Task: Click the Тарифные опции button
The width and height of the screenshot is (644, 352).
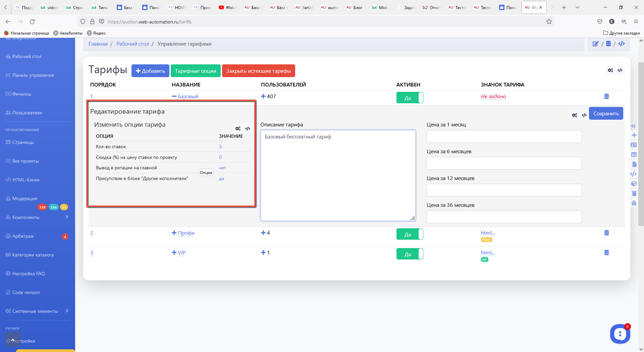Action: tap(196, 71)
